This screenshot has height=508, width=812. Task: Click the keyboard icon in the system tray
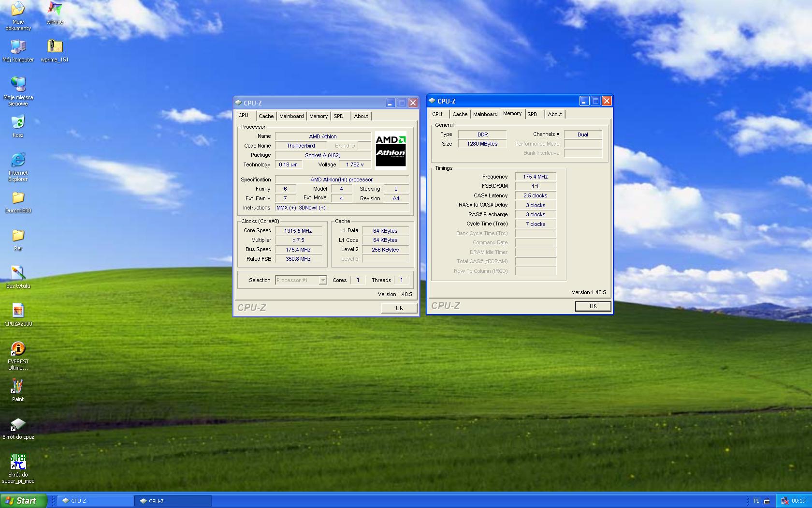tap(767, 501)
